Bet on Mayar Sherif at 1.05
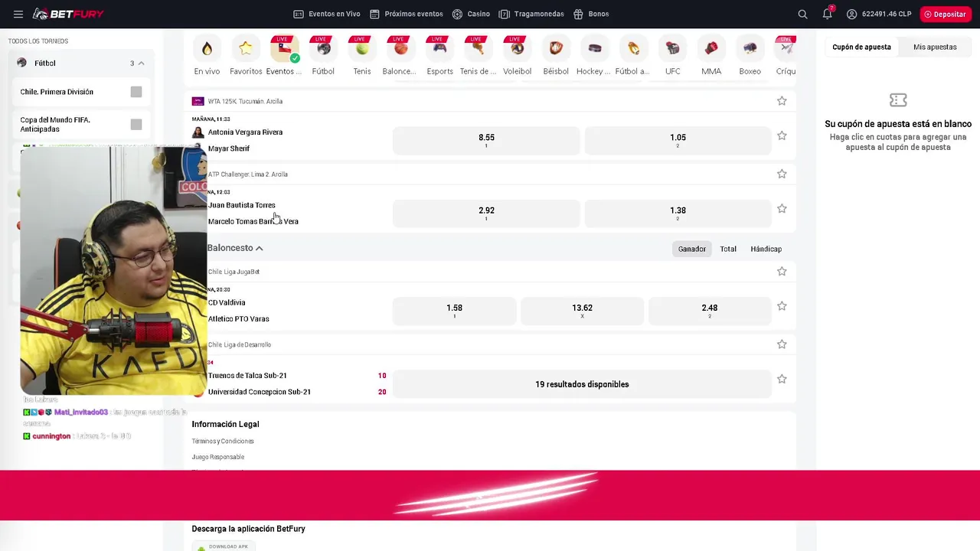The width and height of the screenshot is (980, 551). 678,141
